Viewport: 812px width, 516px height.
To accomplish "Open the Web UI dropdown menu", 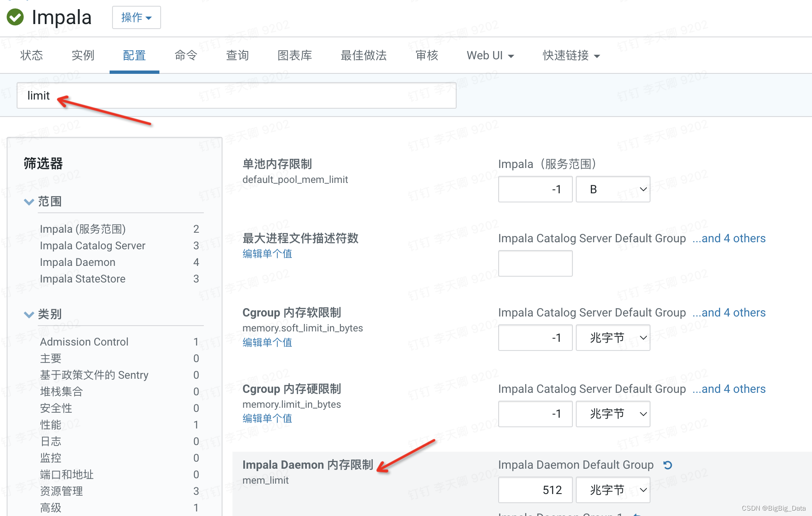I will 490,55.
